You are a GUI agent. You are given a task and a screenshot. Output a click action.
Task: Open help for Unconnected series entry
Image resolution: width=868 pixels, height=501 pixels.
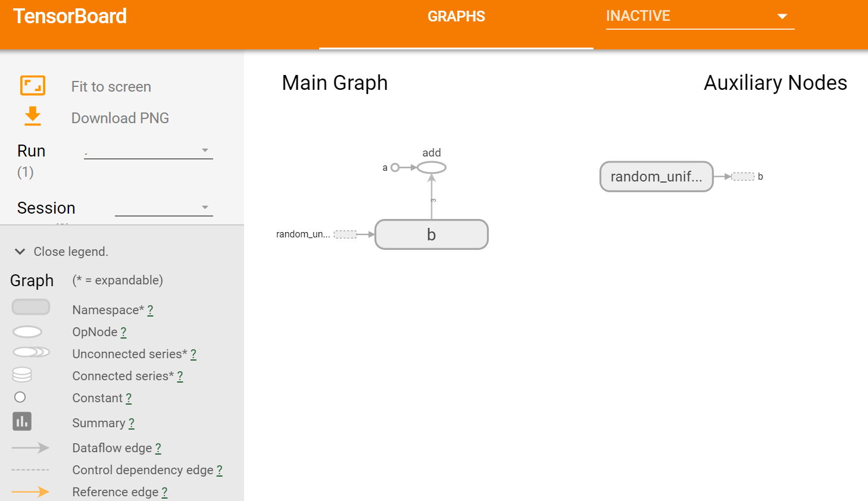point(193,354)
